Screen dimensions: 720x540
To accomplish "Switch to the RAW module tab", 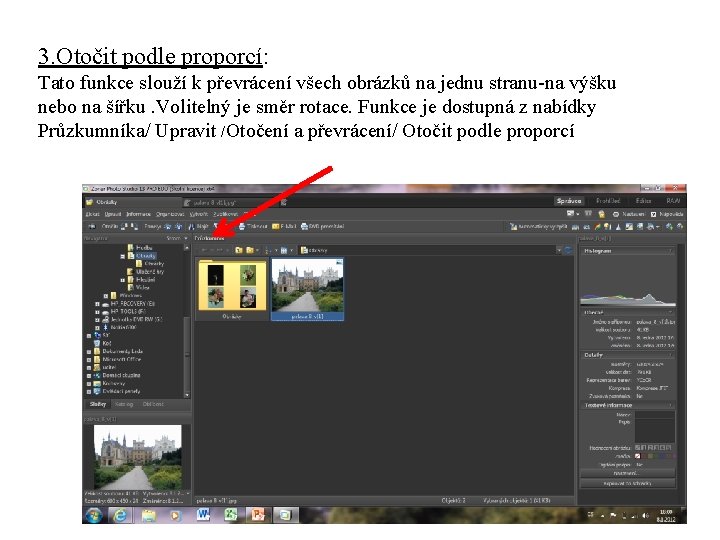I will [x=673, y=201].
